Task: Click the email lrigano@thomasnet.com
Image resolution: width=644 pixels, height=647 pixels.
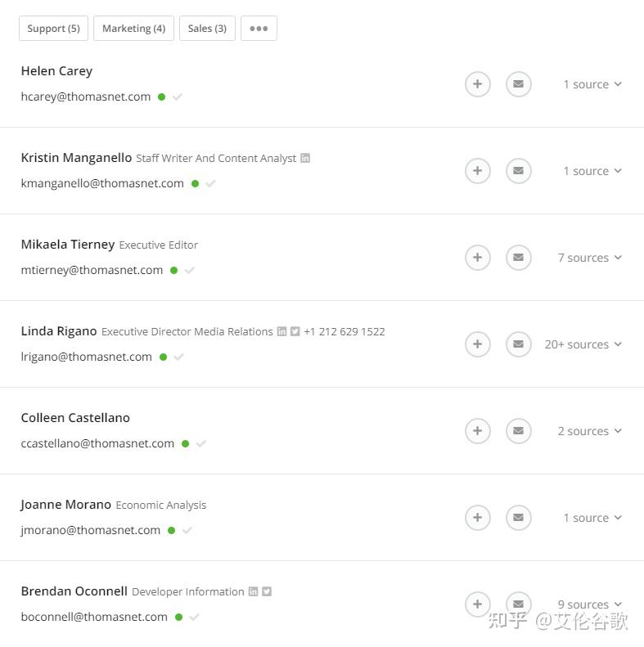Action: (86, 357)
